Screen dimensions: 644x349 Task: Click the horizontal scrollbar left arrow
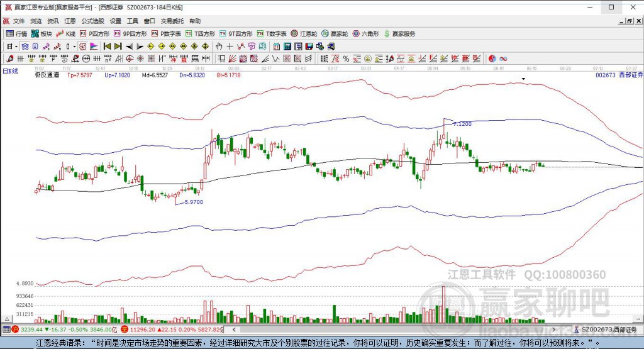[x=234, y=330]
